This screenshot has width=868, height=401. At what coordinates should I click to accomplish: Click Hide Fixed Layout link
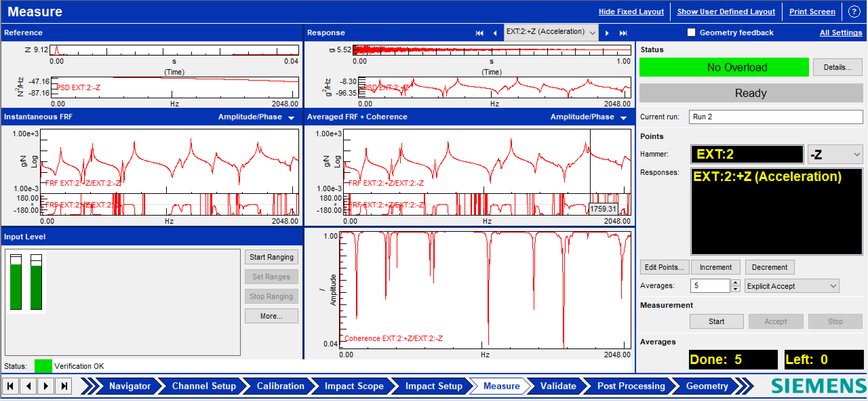pos(631,12)
